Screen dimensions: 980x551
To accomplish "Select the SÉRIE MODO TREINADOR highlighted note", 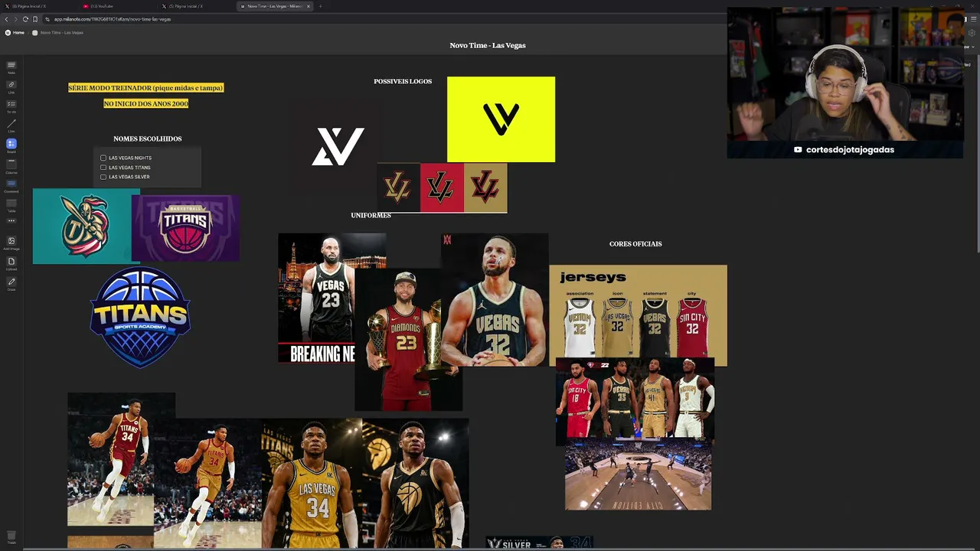I will point(145,88).
